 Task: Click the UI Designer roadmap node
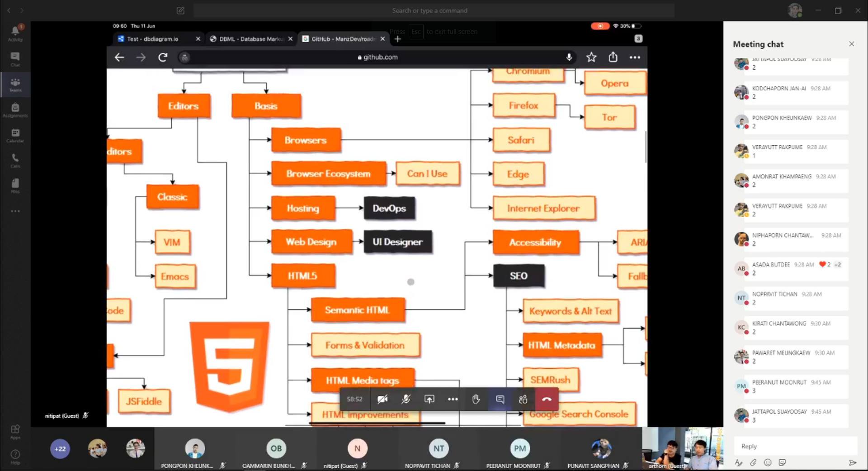click(x=398, y=242)
